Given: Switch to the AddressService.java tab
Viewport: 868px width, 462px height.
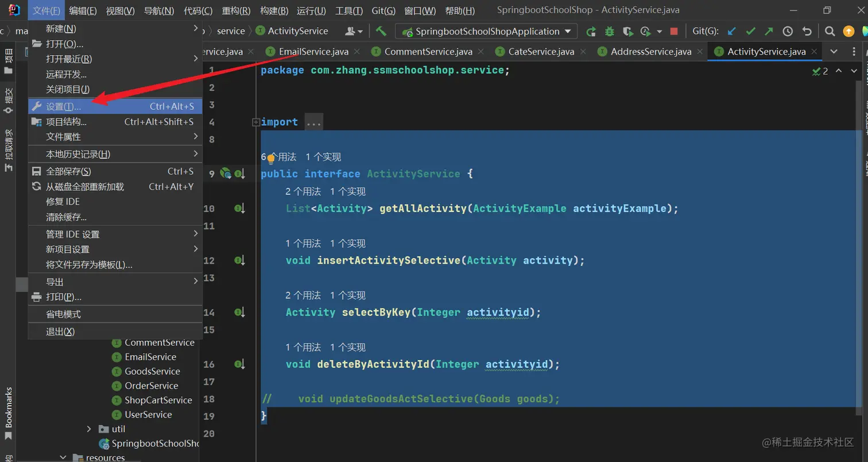Looking at the screenshot, I should [x=651, y=52].
